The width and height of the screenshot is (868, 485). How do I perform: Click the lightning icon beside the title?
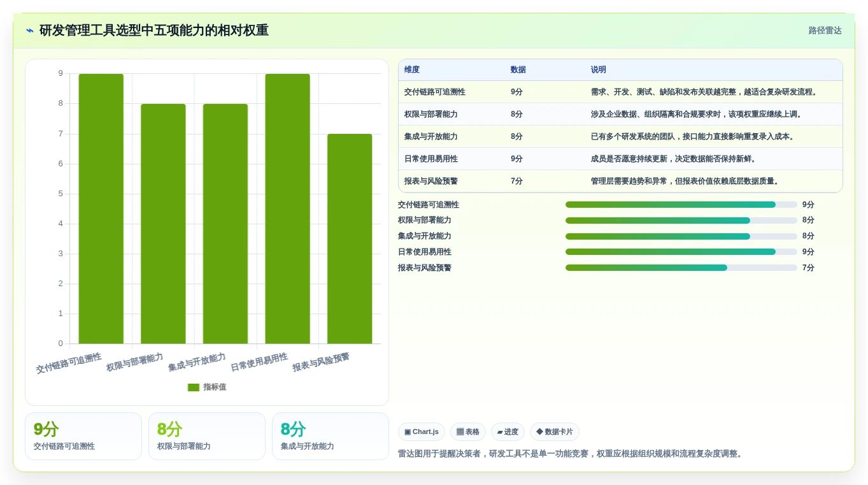30,31
